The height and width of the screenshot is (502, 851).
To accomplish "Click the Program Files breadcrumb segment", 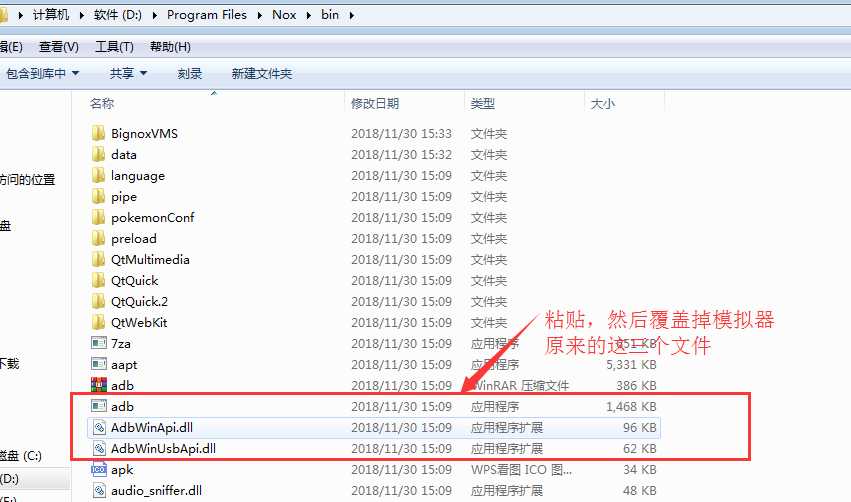I will (x=207, y=15).
